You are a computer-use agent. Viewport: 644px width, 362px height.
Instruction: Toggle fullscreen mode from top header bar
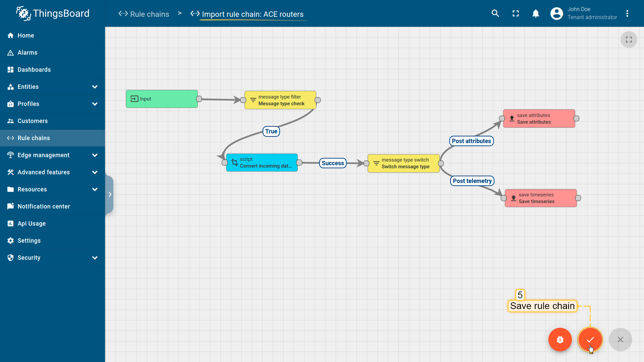pos(516,13)
